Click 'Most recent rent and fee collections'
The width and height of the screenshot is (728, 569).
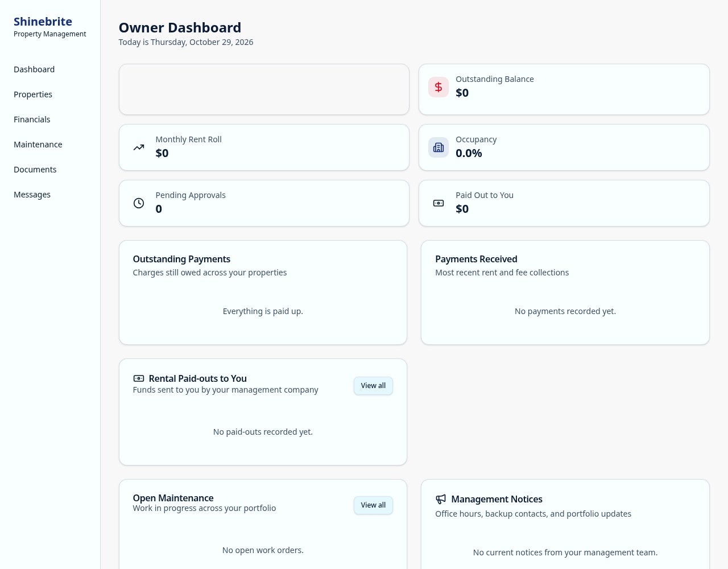point(502,273)
